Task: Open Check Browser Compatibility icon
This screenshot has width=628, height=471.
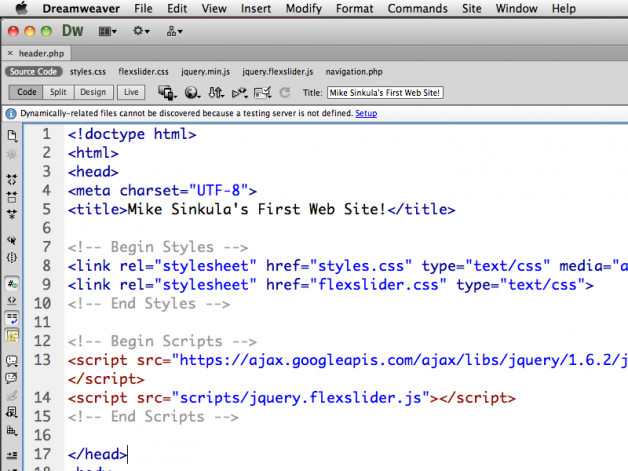Action: pyautogui.click(x=263, y=93)
